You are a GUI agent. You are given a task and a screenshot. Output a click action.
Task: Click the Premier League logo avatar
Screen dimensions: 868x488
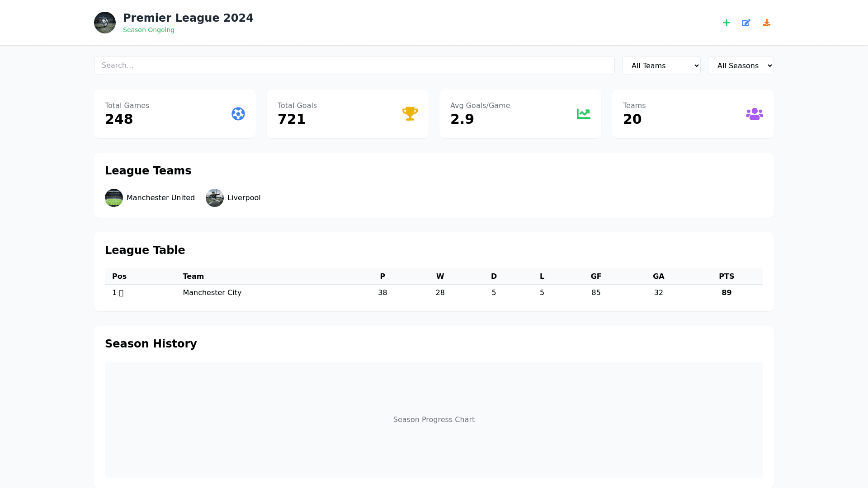click(105, 23)
